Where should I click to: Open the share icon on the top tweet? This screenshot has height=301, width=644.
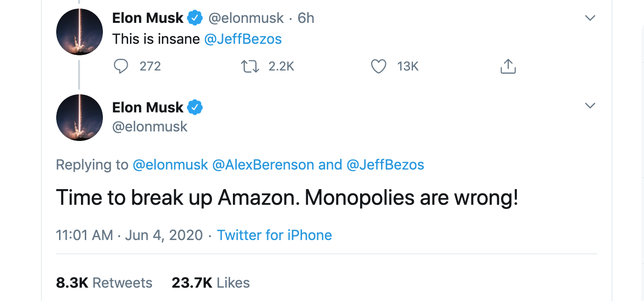coord(508,66)
